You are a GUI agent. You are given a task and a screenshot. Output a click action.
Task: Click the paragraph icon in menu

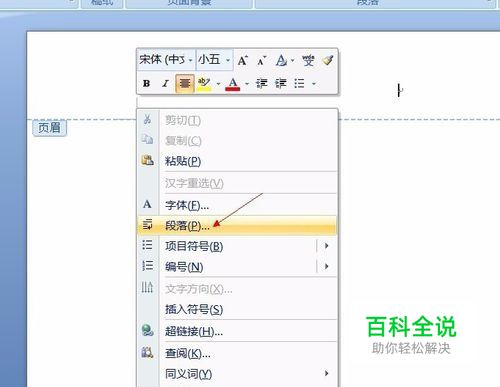click(147, 225)
